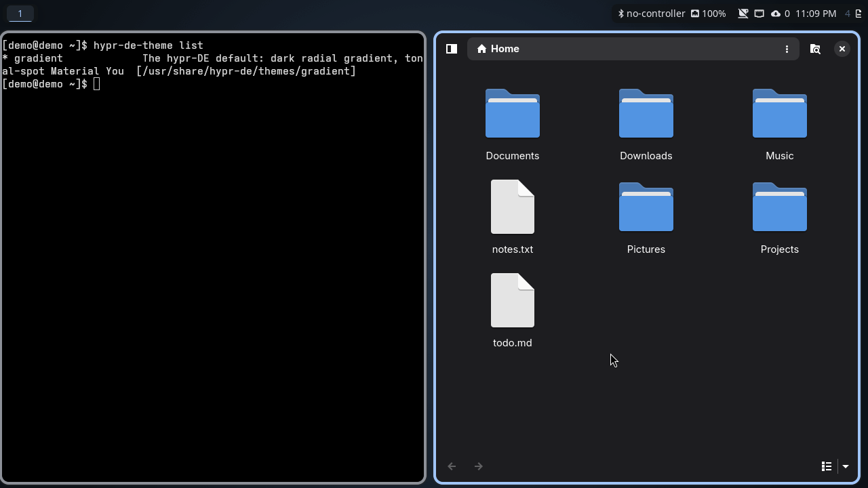The image size is (868, 488).
Task: Select the todo.md file
Action: point(513,311)
